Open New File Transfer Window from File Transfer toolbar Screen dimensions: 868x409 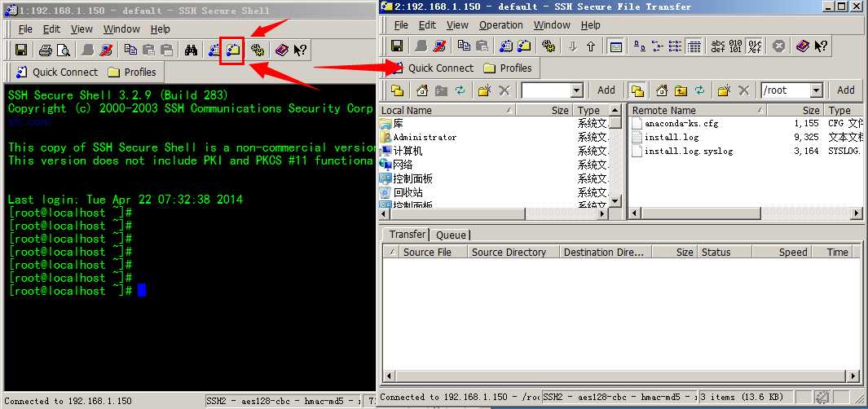click(x=524, y=46)
